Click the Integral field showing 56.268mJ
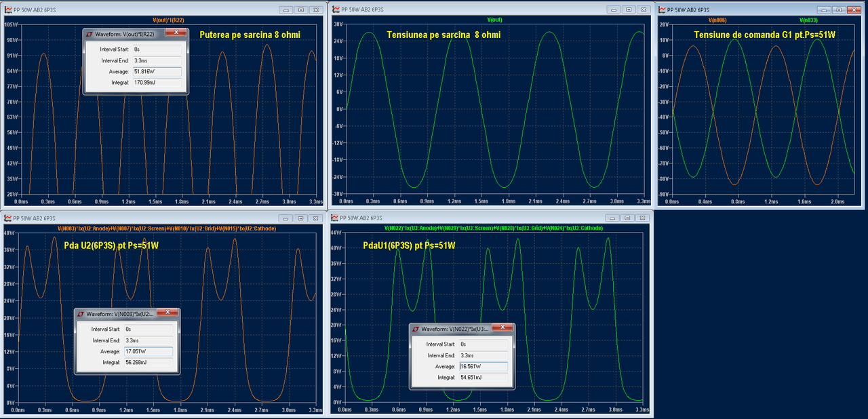Viewport: 868px width, 419px height. [148, 363]
